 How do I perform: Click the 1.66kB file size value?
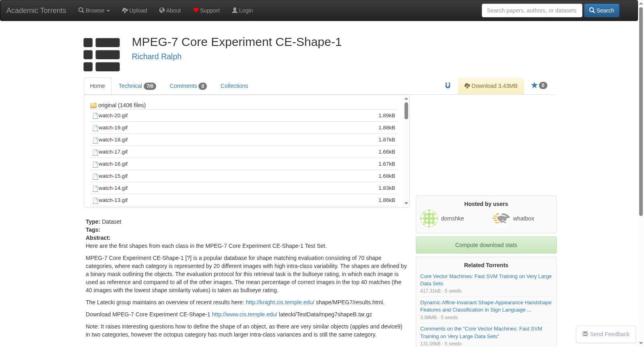(x=387, y=152)
